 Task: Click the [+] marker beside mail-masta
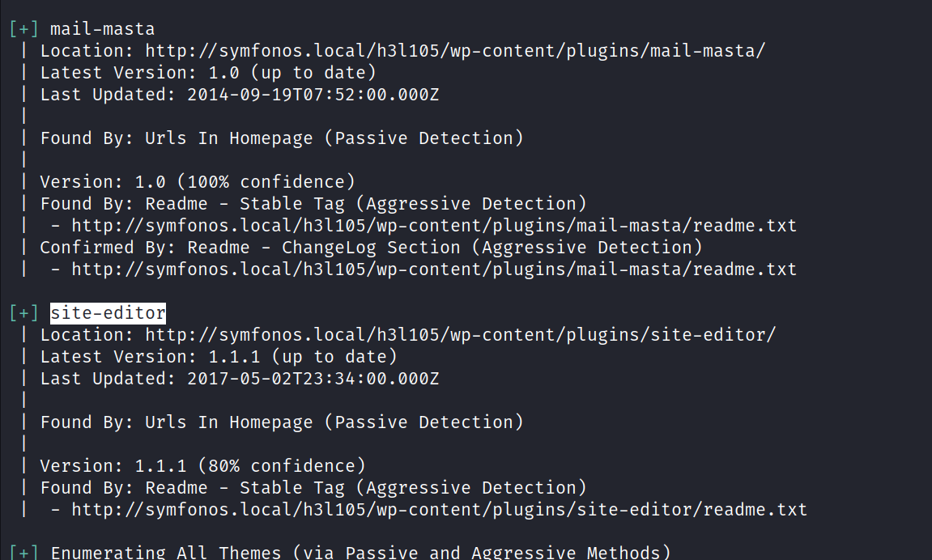coord(24,29)
